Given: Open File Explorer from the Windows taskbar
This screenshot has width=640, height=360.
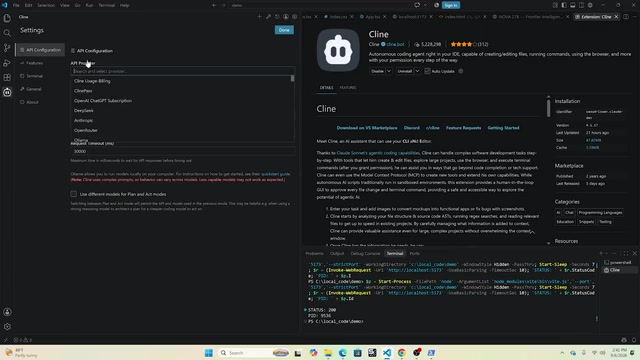Looking at the screenshot, I should click(x=328, y=353).
